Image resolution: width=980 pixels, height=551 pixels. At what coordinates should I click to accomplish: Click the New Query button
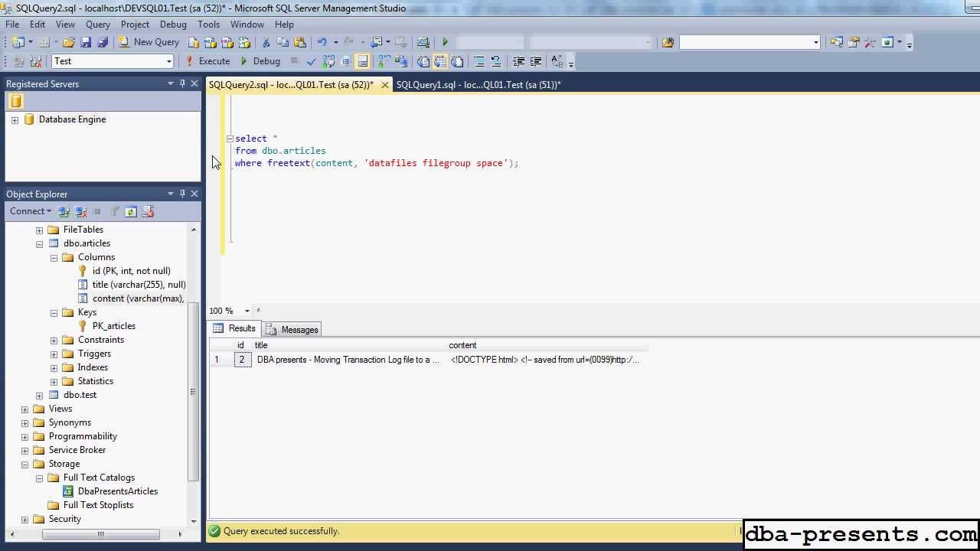tap(149, 42)
